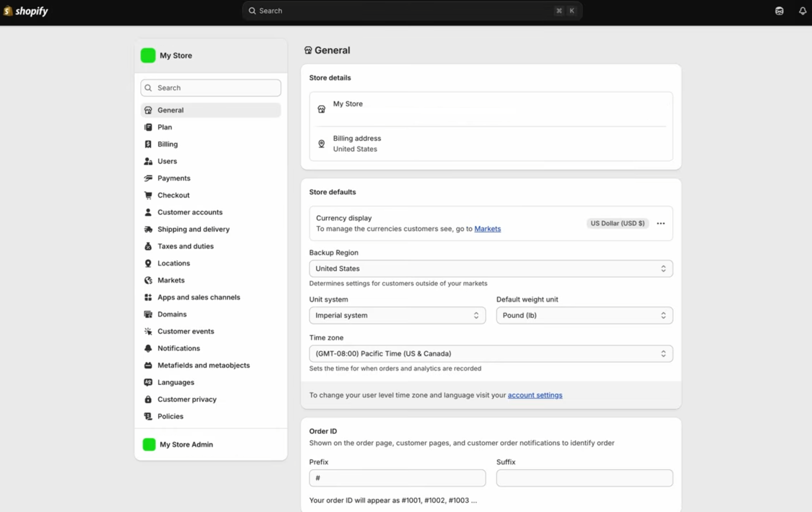
Task: Go to Billing settings
Action: pyautogui.click(x=211, y=144)
